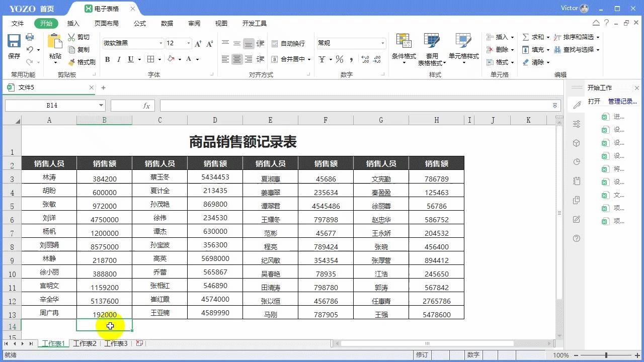
Task: Click the 保存 (Save) icon
Action: [x=14, y=40]
